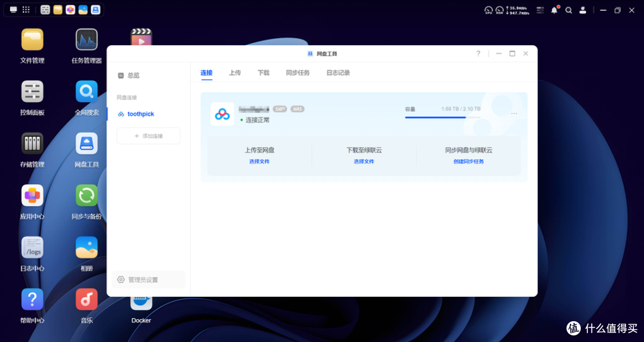The width and height of the screenshot is (644, 342).
Task: Open the CPU usage gauge
Action: [x=488, y=10]
